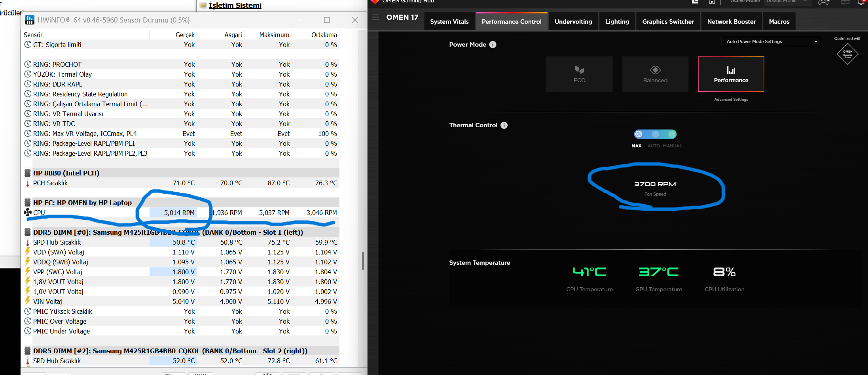Collapse the DDR5 DIMM [#0] sensor group

[168, 232]
